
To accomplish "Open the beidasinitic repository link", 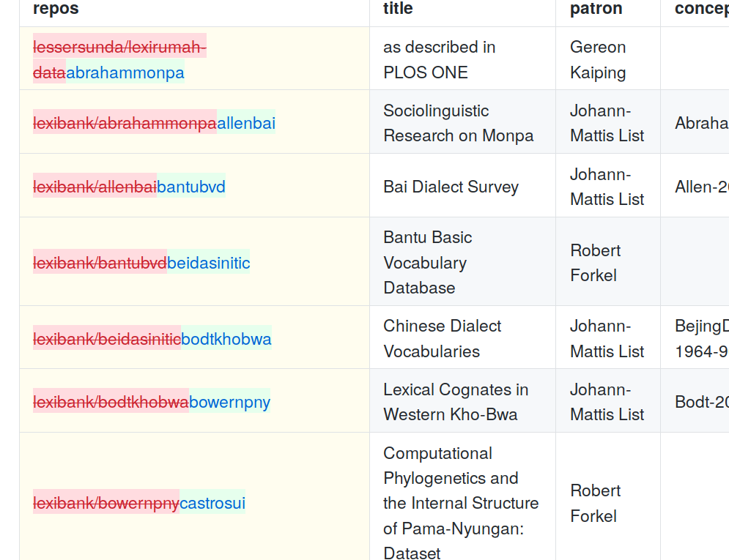I will pyautogui.click(x=209, y=262).
